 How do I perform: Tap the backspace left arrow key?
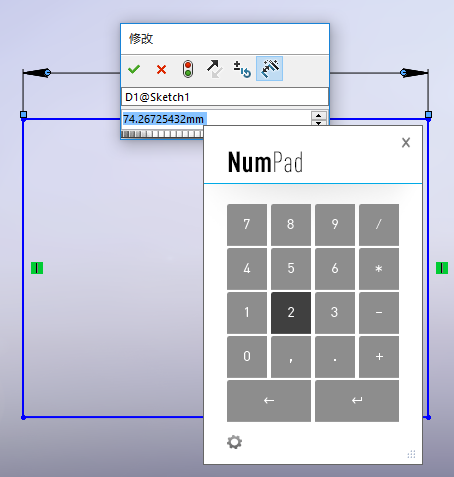coord(269,401)
